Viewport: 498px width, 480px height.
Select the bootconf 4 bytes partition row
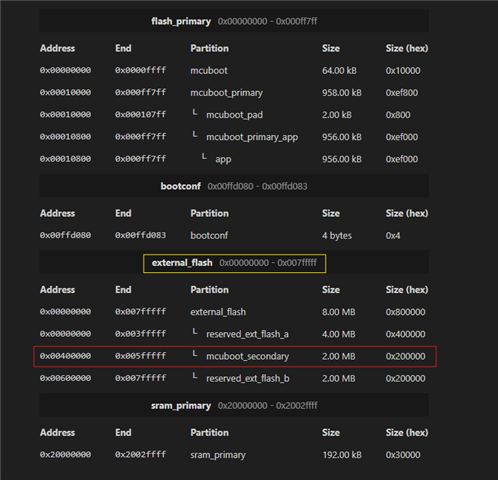pos(234,235)
